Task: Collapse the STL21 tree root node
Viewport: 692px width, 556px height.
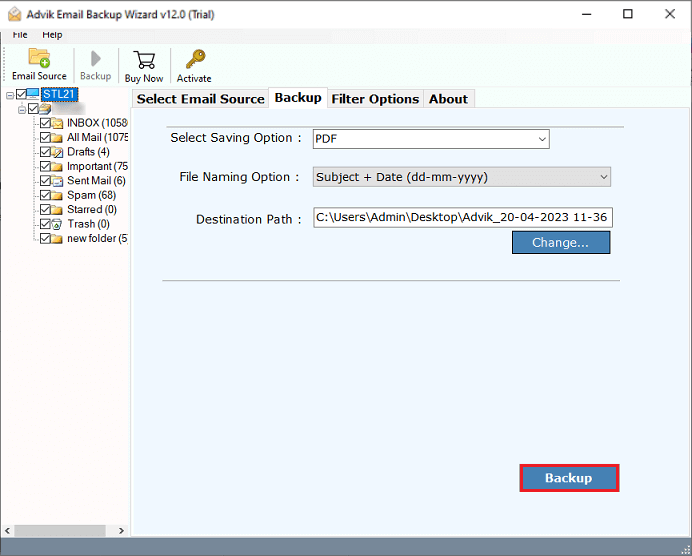Action: click(10, 95)
